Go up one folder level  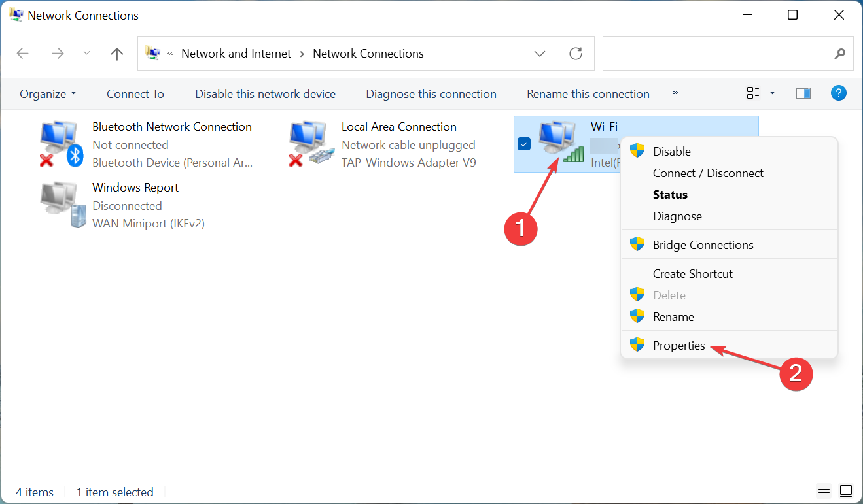[x=117, y=54]
